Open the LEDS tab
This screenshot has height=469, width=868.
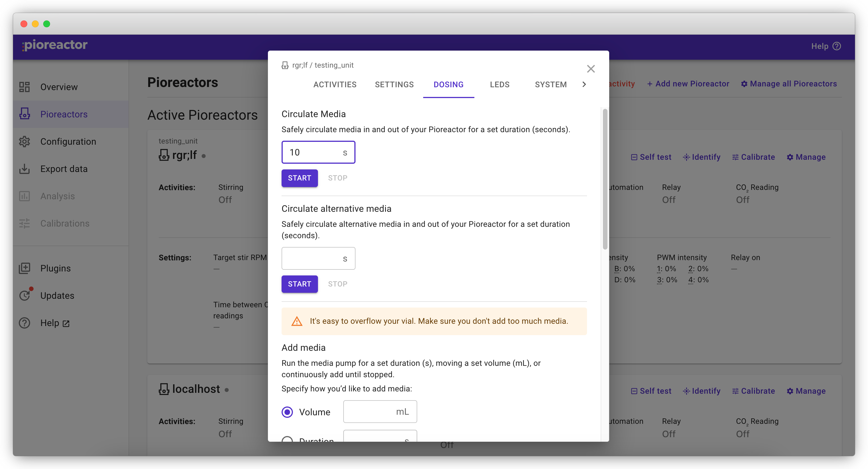[499, 84]
